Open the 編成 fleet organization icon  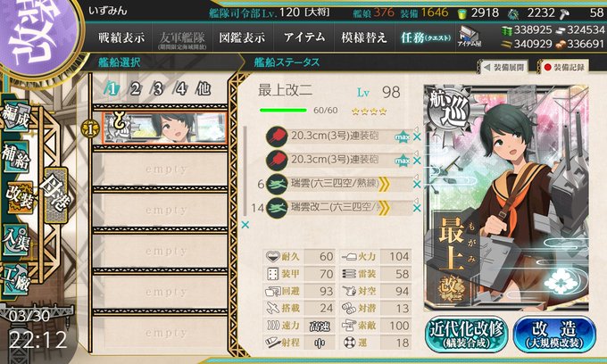click(16, 117)
